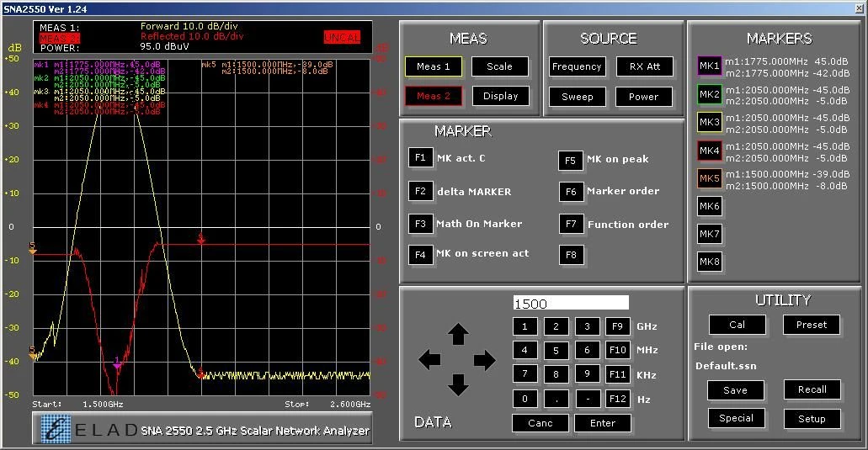
Task: Click the F5 MK on peak key
Action: point(571,160)
